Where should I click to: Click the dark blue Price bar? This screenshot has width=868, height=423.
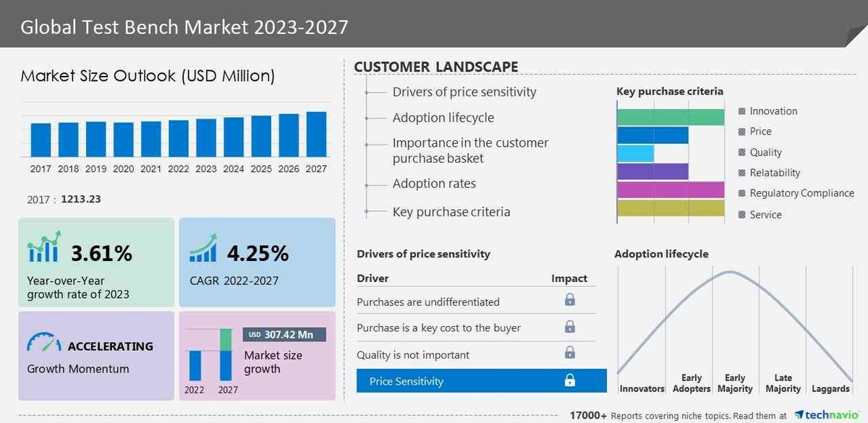click(x=652, y=135)
